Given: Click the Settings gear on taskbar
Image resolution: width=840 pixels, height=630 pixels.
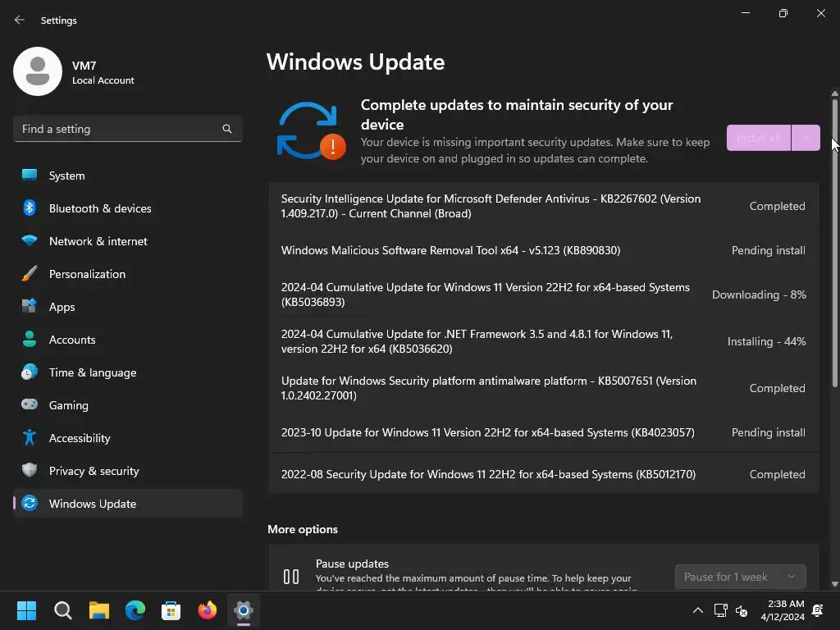Looking at the screenshot, I should [x=243, y=610].
